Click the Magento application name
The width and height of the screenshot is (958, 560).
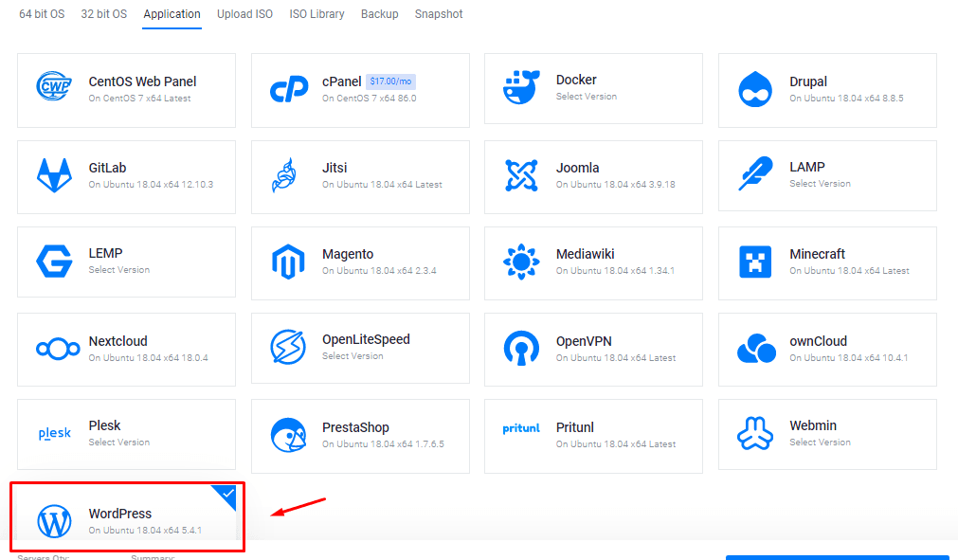[x=348, y=254]
